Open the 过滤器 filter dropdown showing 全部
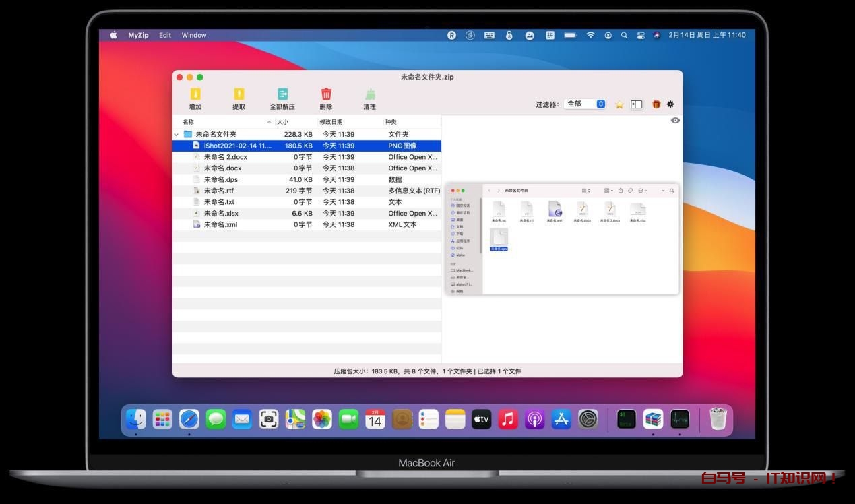The width and height of the screenshot is (855, 504). click(x=583, y=104)
